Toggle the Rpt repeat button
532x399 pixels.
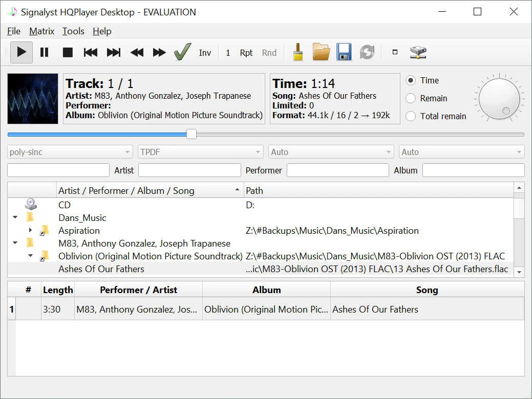click(246, 53)
